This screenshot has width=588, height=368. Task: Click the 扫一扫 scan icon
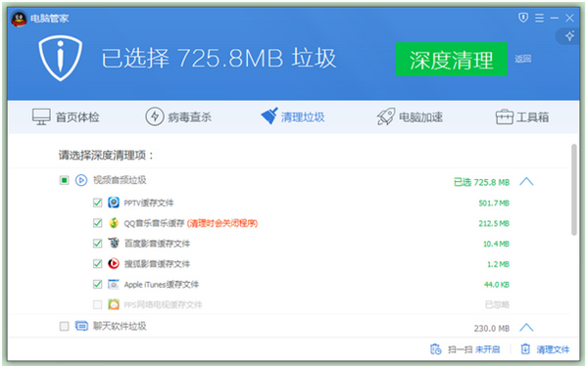tap(436, 349)
